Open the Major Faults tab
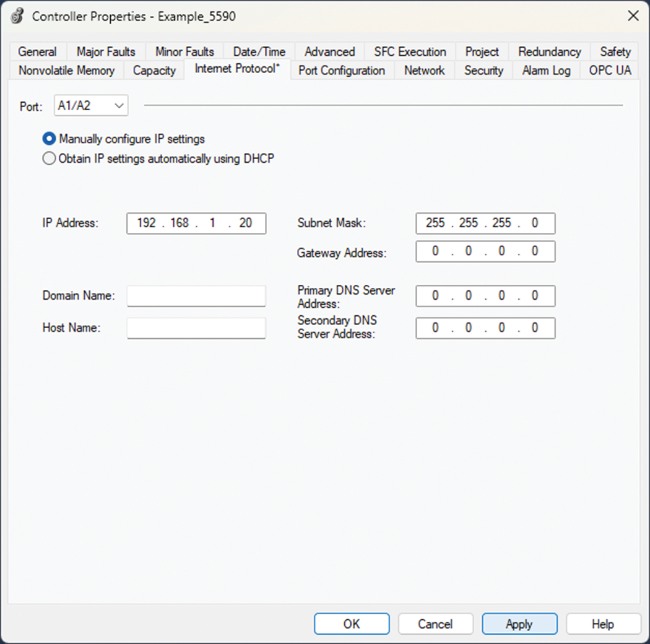 click(x=106, y=52)
